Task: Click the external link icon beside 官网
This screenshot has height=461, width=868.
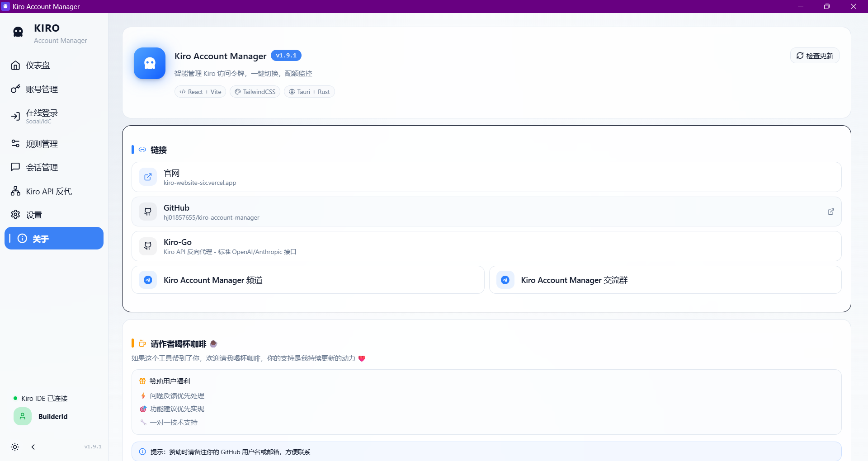Action: pos(148,177)
